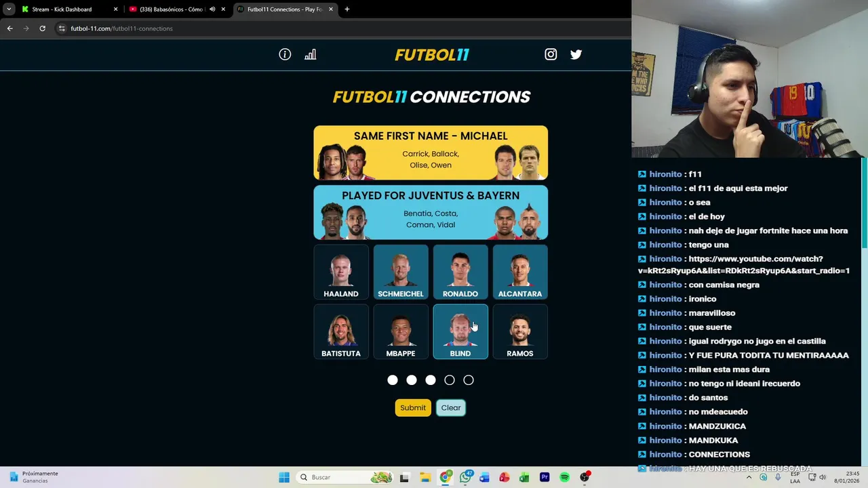Open the tab search dropdown arrow
This screenshot has width=868, height=488.
[x=9, y=9]
